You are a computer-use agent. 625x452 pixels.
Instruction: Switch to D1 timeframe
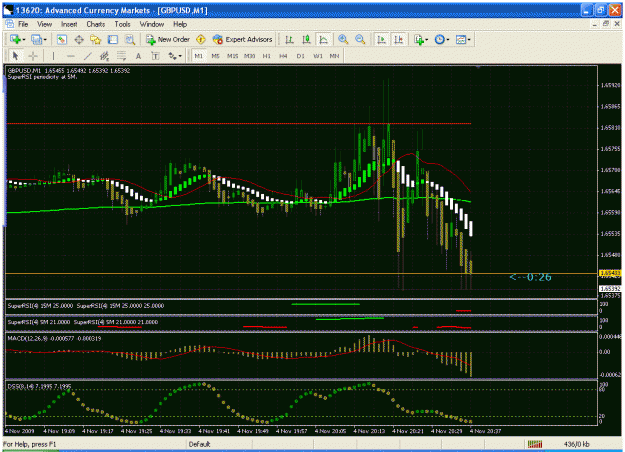point(301,56)
